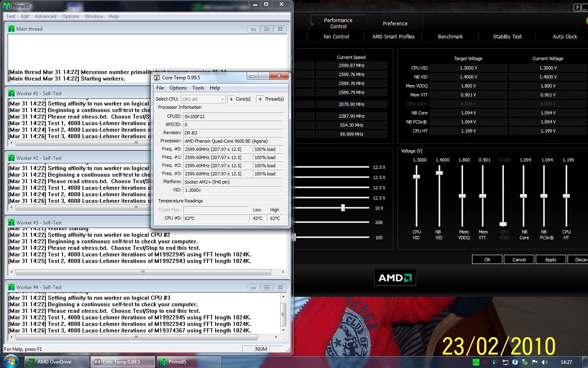Click the Safely Remove Hardware tray icon
Screen dimensions: 588x368
525,362
